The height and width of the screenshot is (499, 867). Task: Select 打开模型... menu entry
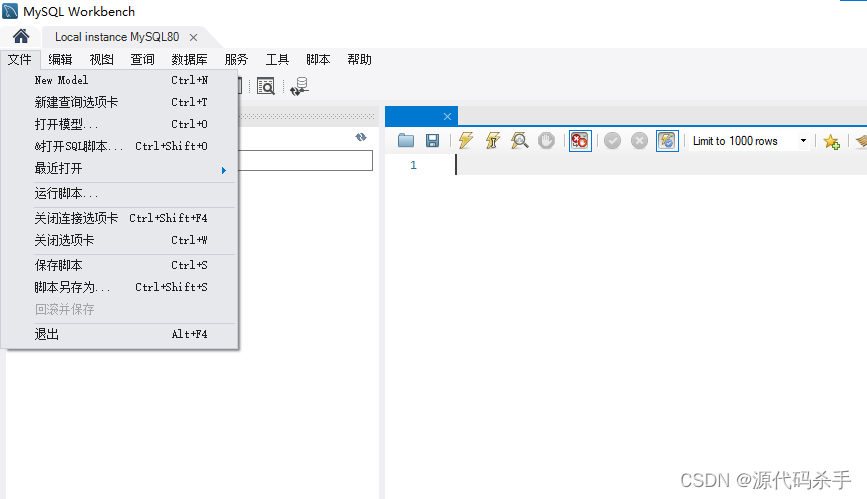tap(121, 124)
